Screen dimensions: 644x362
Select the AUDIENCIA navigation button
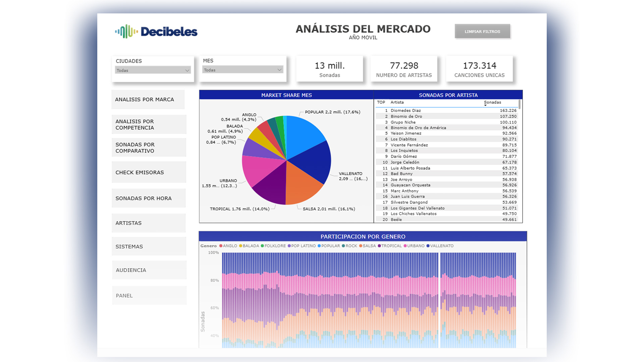(149, 270)
